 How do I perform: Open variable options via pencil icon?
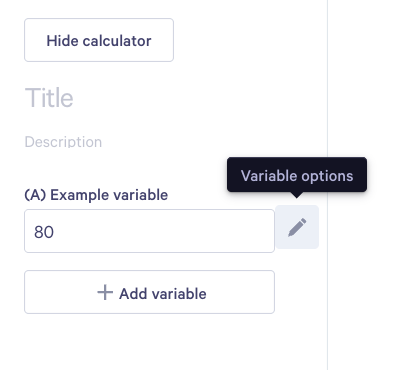pos(297,227)
